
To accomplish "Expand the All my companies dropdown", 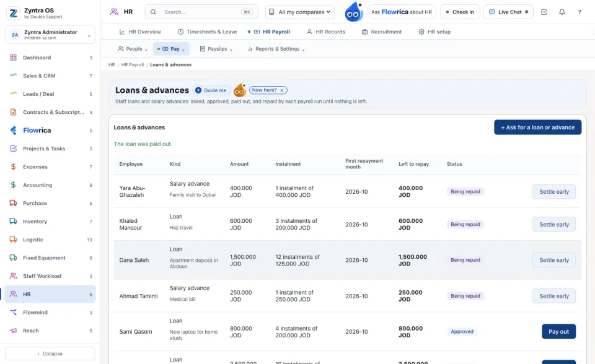I will tap(300, 12).
